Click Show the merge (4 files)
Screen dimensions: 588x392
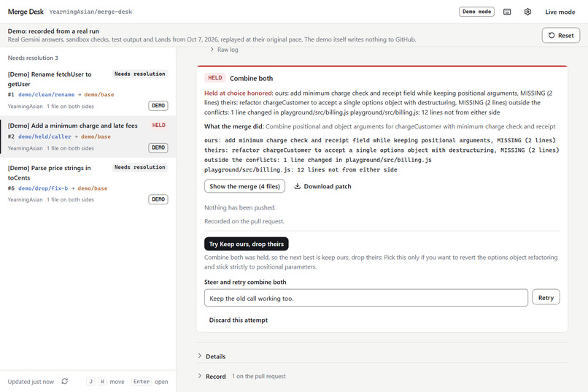click(x=244, y=186)
